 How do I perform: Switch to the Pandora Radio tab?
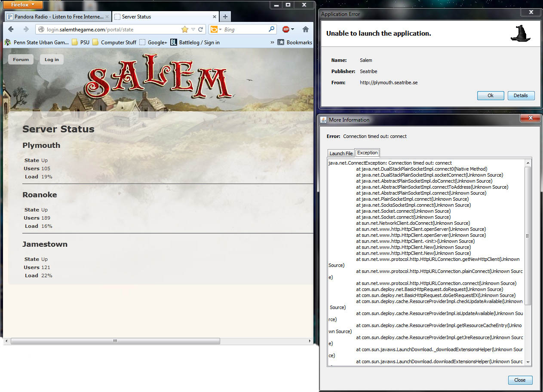(x=57, y=17)
